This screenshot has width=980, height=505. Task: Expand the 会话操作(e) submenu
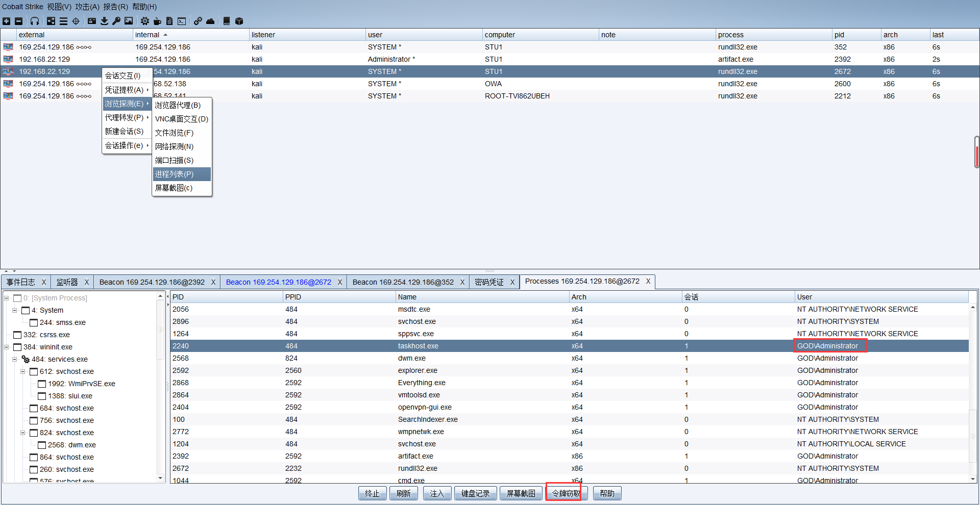tap(127, 145)
